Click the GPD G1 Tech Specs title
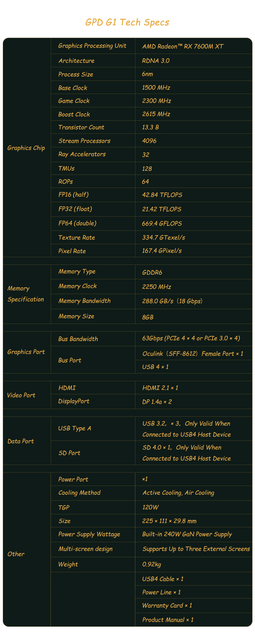 [127, 22]
